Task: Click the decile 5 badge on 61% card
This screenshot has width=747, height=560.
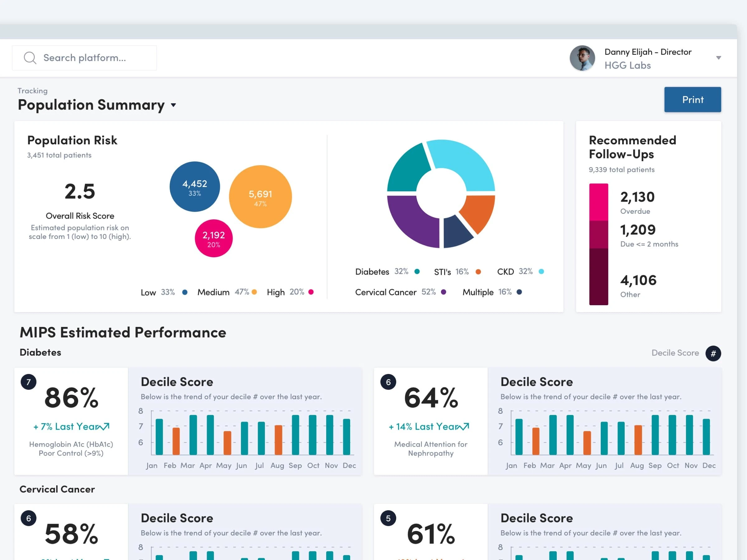Action: 388,519
